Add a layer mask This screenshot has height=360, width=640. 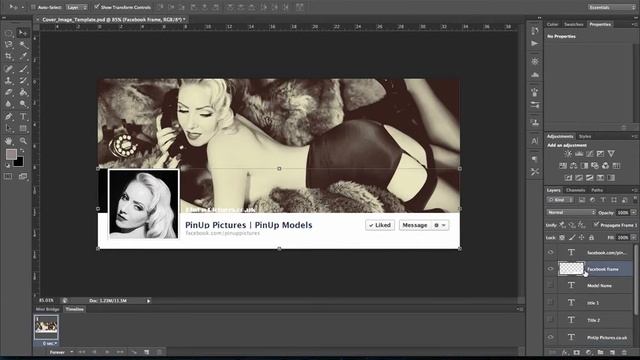click(576, 353)
